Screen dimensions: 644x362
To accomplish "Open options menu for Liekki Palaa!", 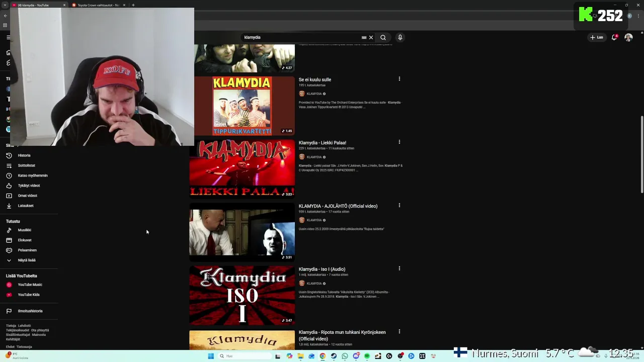I will tap(399, 142).
